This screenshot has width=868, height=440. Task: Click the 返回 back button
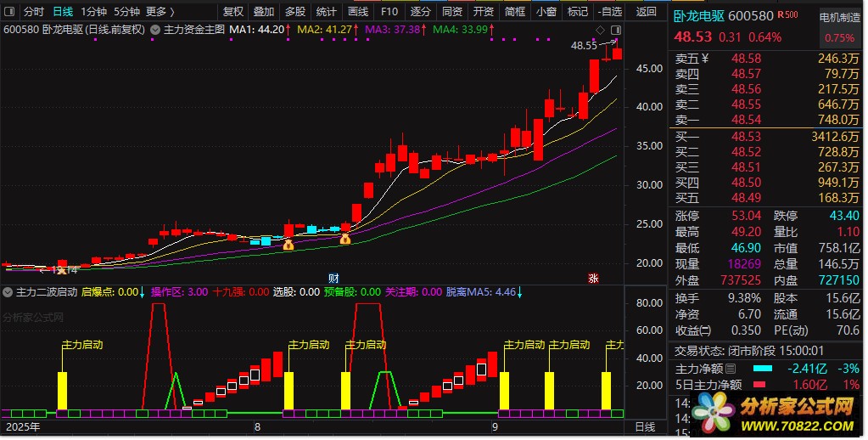tap(646, 12)
